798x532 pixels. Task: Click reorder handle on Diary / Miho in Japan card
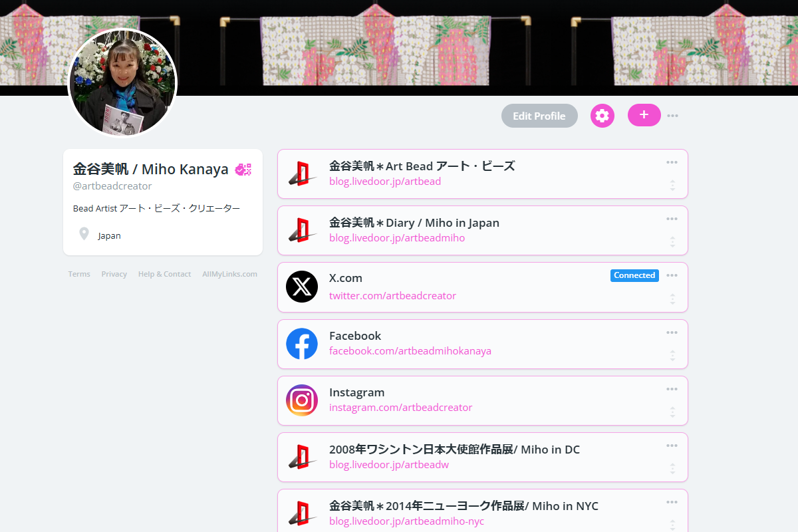(x=672, y=242)
